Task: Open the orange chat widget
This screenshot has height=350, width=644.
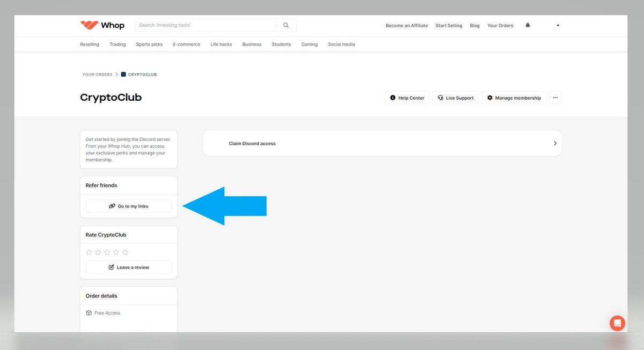Action: coord(617,323)
